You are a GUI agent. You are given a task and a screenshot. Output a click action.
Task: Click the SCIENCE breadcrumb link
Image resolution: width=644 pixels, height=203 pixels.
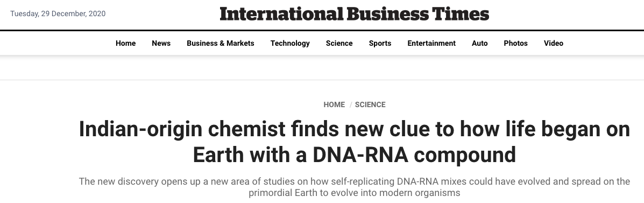tap(371, 105)
